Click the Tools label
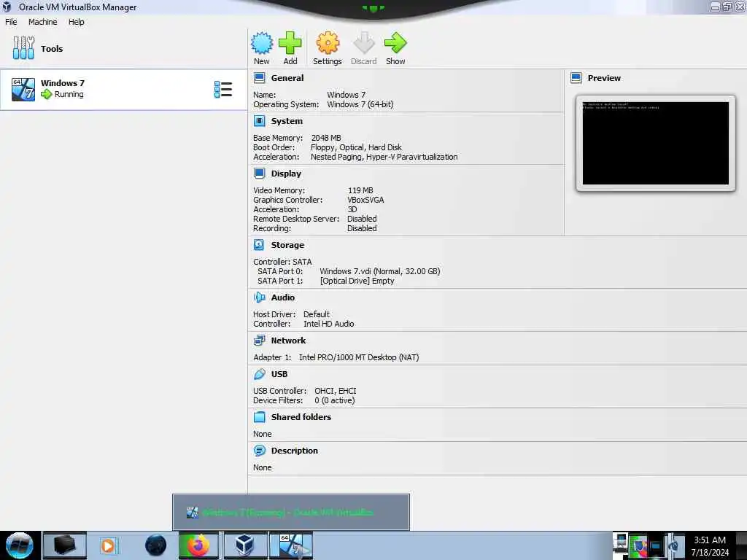Viewport: 747px width, 560px height. pyautogui.click(x=52, y=49)
